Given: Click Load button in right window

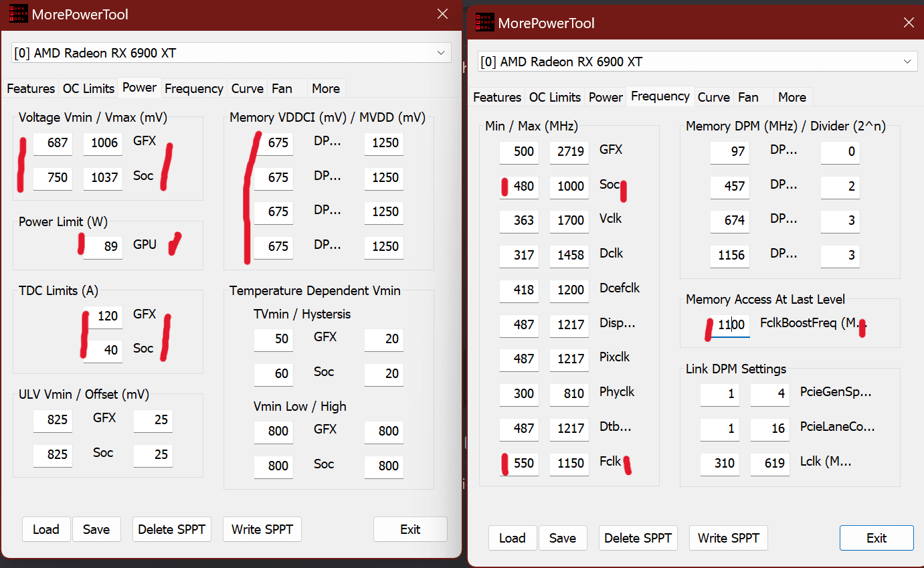Looking at the screenshot, I should [x=513, y=538].
